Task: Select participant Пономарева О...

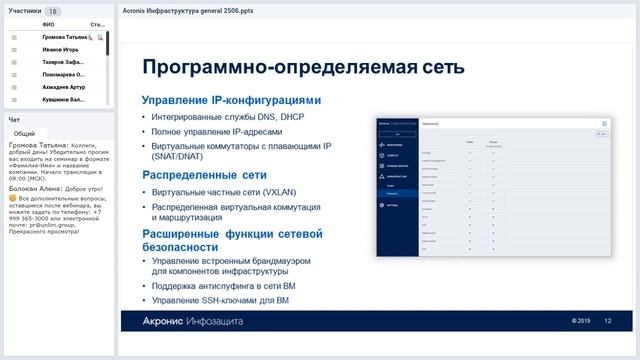Action: (x=63, y=75)
